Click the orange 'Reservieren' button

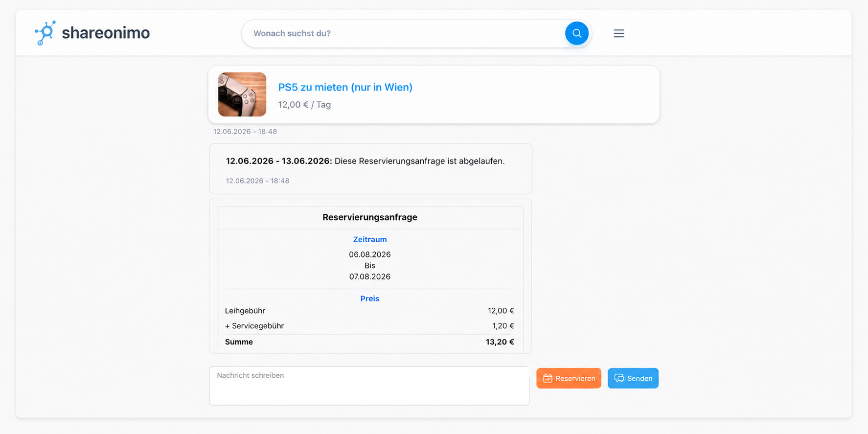coord(569,378)
